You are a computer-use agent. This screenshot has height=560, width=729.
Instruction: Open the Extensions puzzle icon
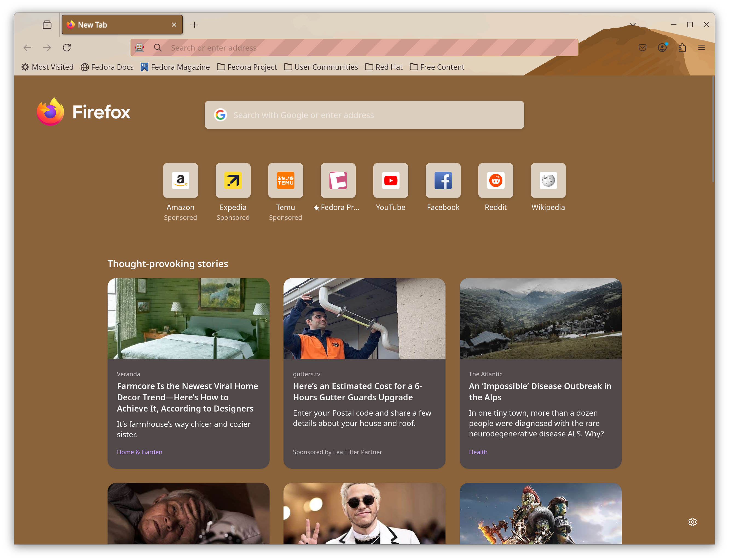point(682,48)
